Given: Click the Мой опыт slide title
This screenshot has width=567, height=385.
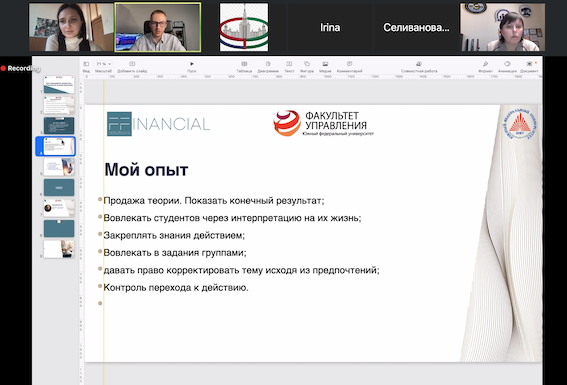Looking at the screenshot, I should coord(146,170).
